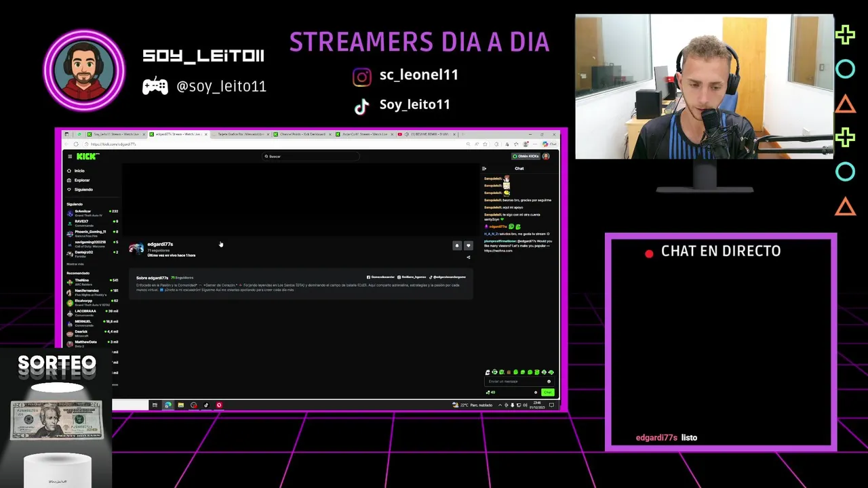The width and height of the screenshot is (868, 488).
Task: Click the share icon below follow buttons
Action: click(x=468, y=257)
